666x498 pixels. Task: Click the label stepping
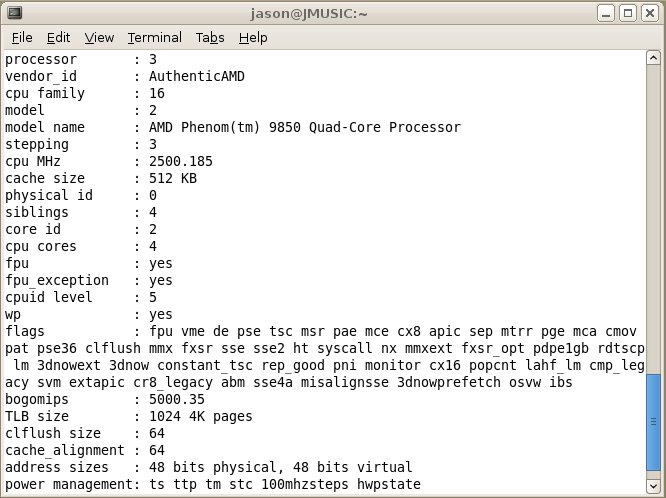point(37,144)
